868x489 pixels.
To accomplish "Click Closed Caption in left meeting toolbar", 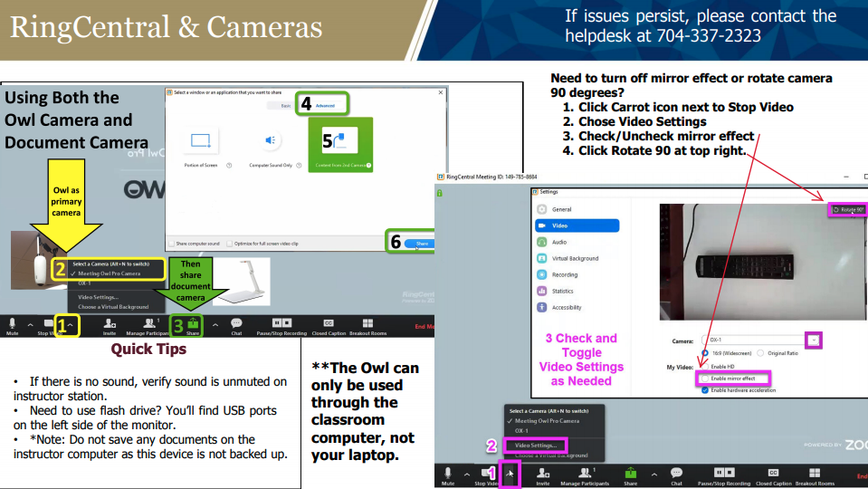I will click(329, 326).
